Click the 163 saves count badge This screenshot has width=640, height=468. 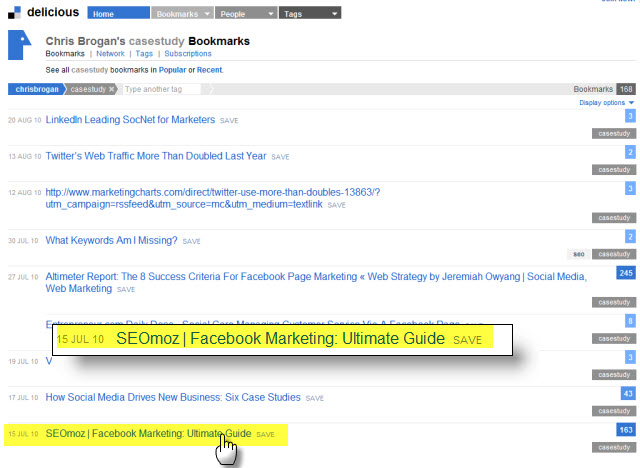click(626, 430)
